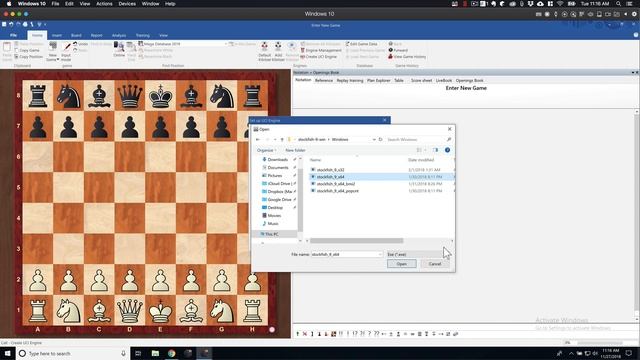Open the Organize dropdown menu
The image size is (640, 360).
tap(267, 150)
